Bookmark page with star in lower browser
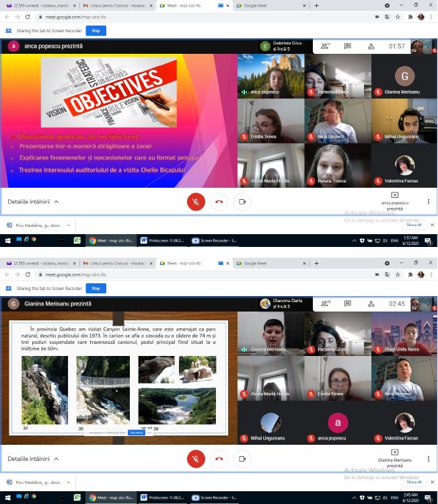 pos(398,275)
